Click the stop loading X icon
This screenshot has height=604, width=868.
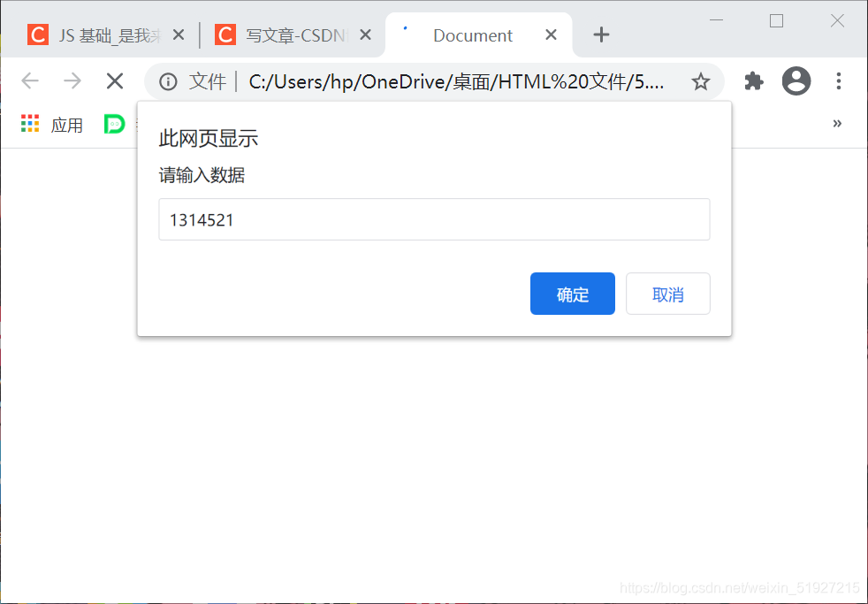click(x=114, y=80)
